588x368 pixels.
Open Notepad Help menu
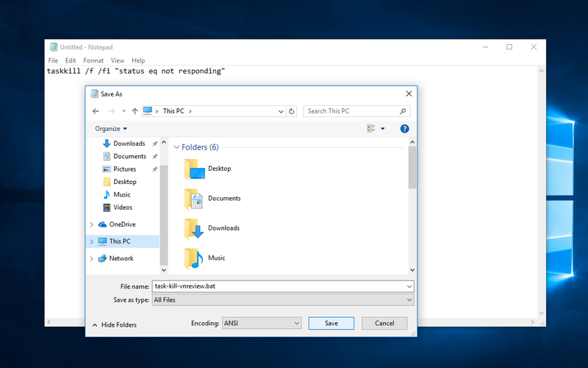pos(138,60)
